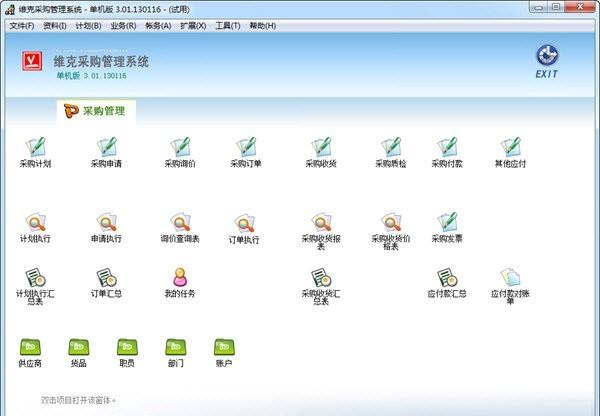Click the red V application logo
Viewport: 600px width, 416px height.
tap(32, 61)
